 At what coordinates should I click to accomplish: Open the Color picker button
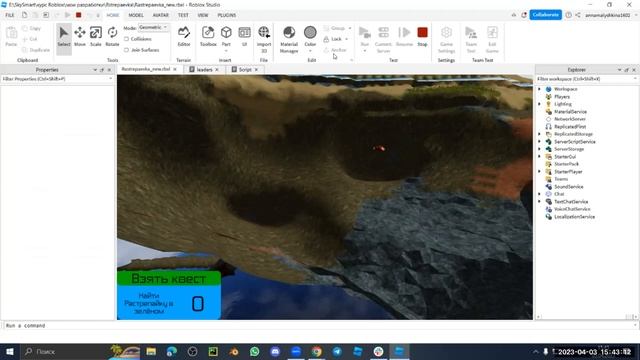tap(310, 37)
